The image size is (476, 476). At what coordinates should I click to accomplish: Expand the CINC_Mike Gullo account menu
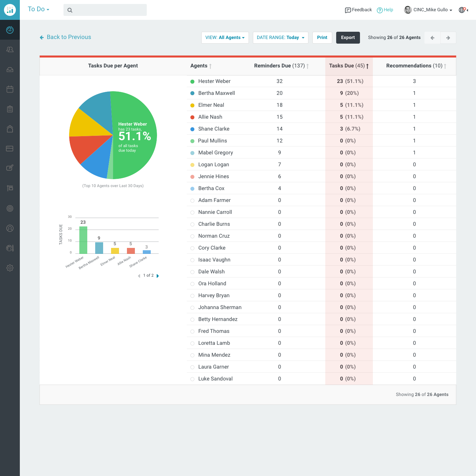[x=433, y=10]
